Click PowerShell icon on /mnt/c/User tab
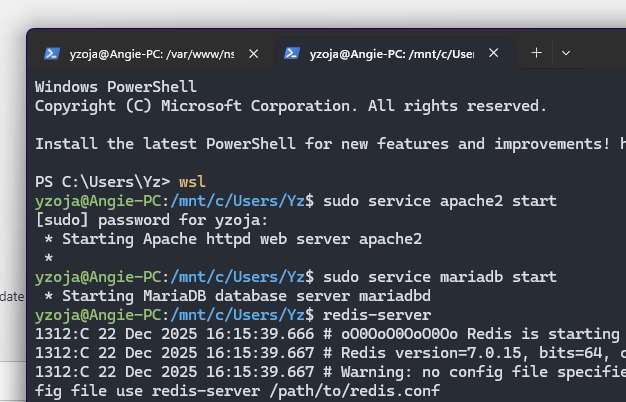The image size is (626, 402). point(292,53)
